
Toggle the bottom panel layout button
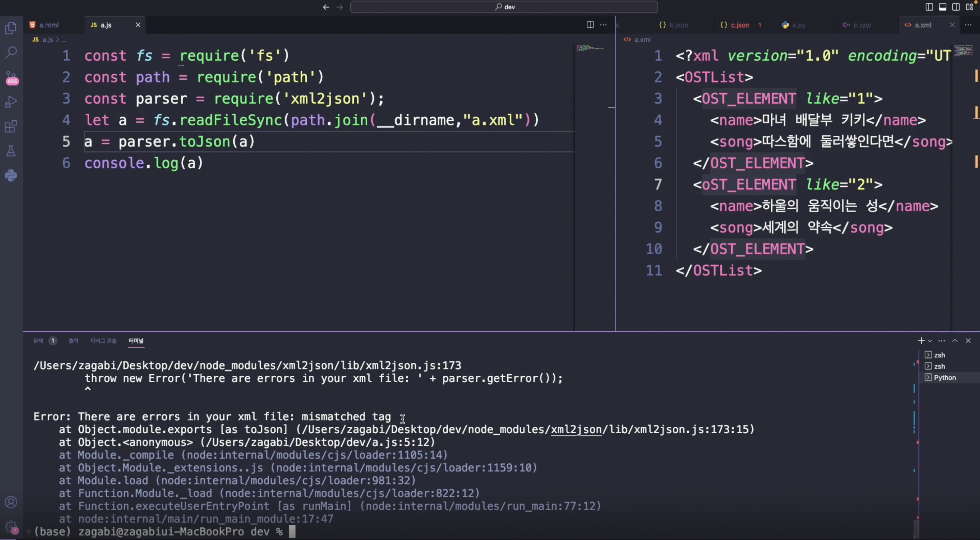[942, 7]
